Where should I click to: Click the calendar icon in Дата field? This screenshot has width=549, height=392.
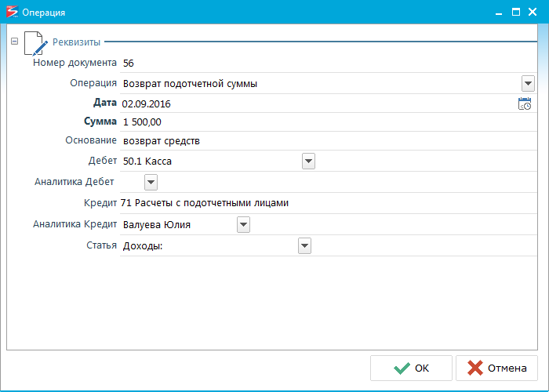pos(525,103)
